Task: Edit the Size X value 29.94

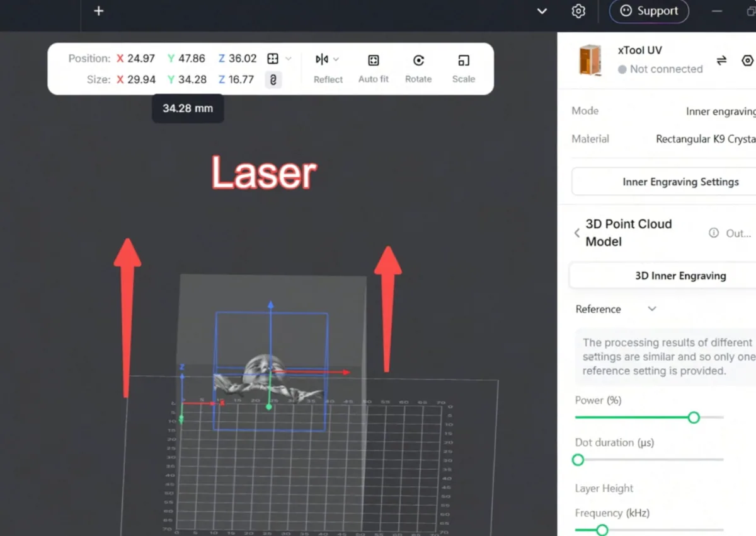Action: (x=141, y=79)
